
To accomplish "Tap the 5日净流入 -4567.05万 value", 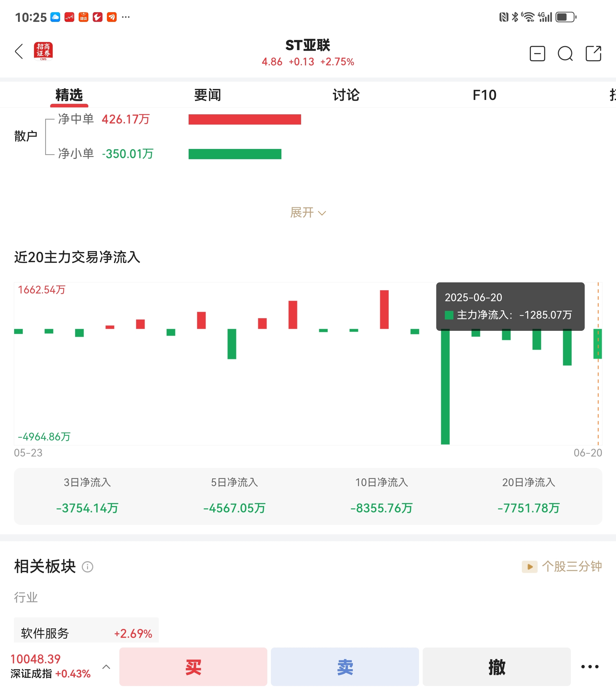I will [235, 508].
